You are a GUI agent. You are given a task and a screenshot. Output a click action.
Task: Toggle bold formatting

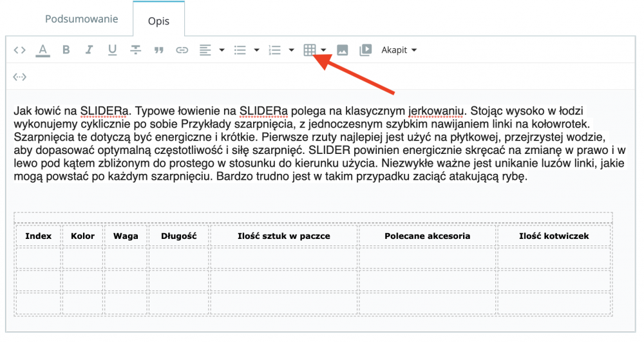click(x=66, y=50)
